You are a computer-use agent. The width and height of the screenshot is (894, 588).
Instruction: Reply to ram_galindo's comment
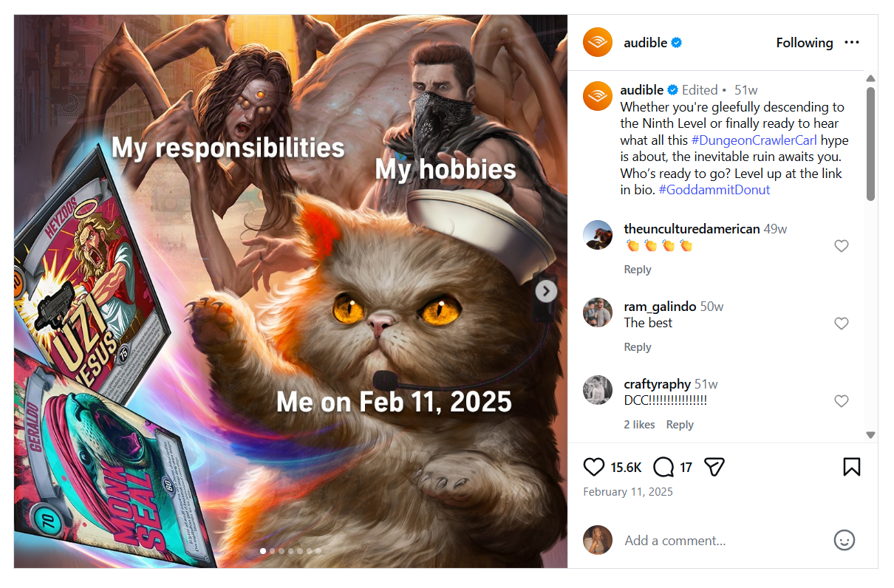click(637, 347)
